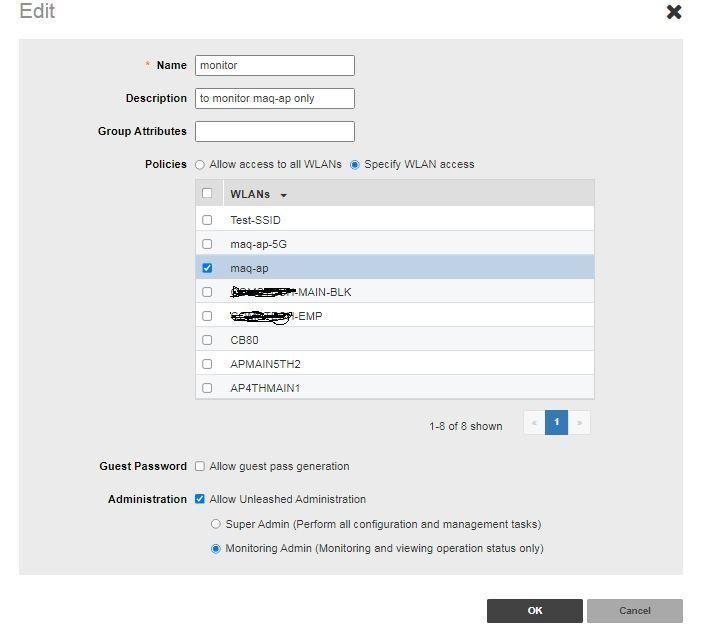Viewport: 704px width, 630px height.
Task: Click page 1 in pagination
Action: 556,423
